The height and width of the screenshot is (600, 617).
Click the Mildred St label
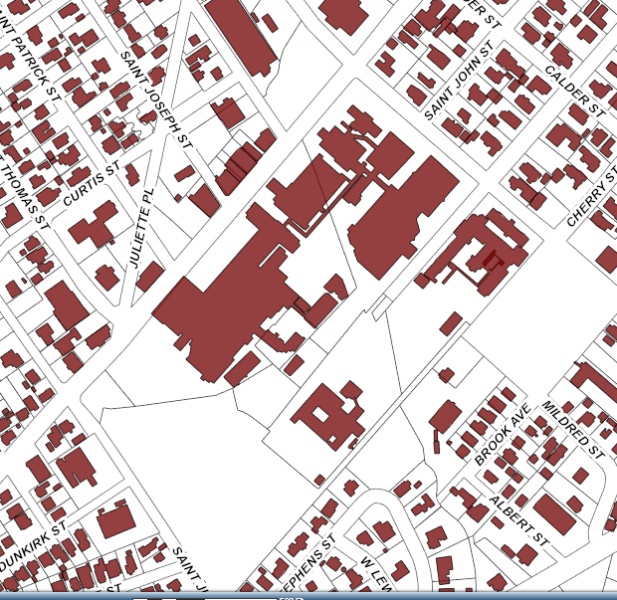point(574,430)
